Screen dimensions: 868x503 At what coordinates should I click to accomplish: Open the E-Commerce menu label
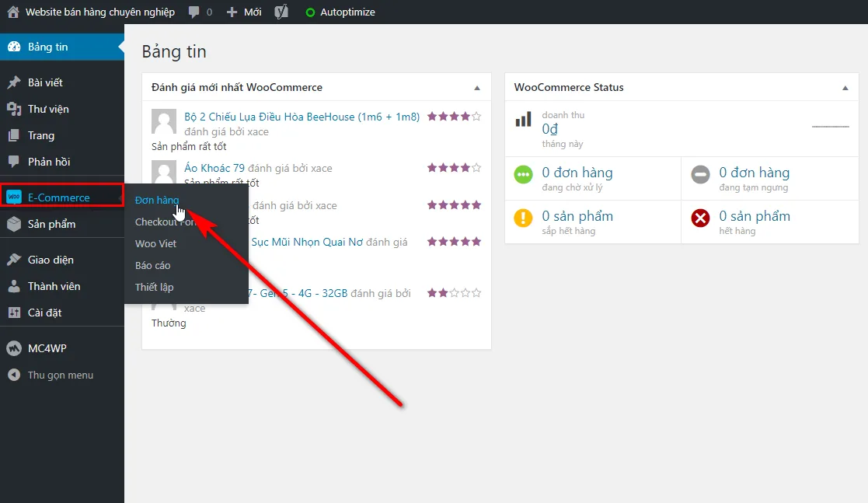click(59, 197)
